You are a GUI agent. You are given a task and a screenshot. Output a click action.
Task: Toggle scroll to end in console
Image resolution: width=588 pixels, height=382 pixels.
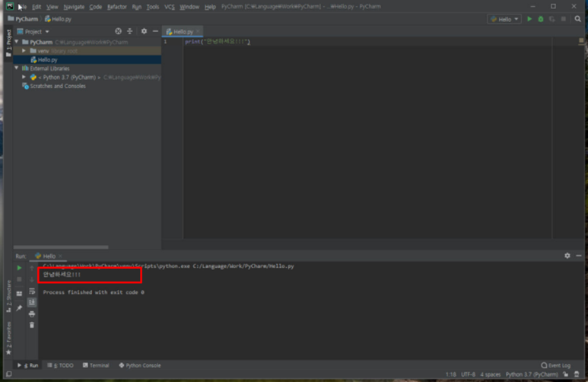coord(32,302)
